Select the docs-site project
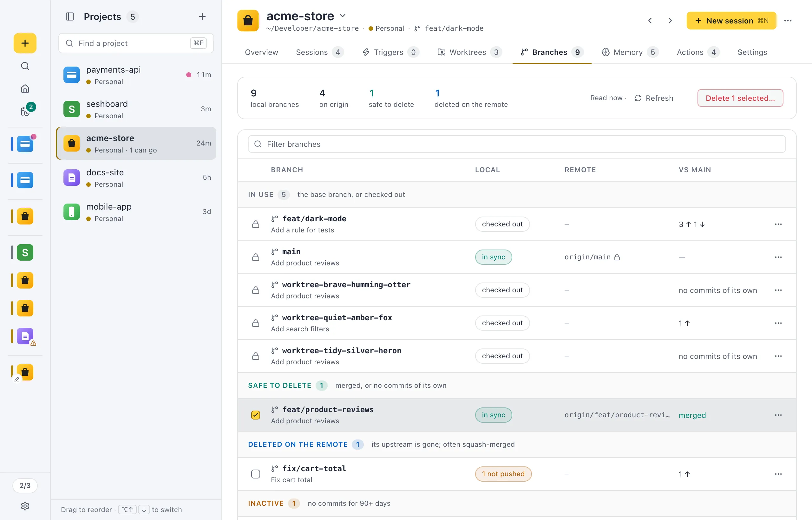 [x=136, y=178]
